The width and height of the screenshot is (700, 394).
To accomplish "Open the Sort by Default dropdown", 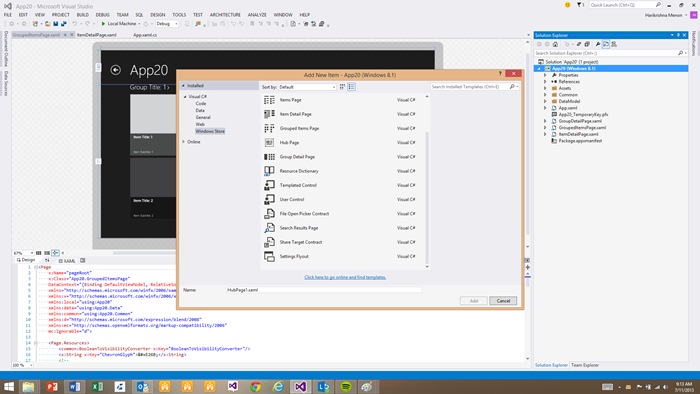I will pyautogui.click(x=307, y=87).
